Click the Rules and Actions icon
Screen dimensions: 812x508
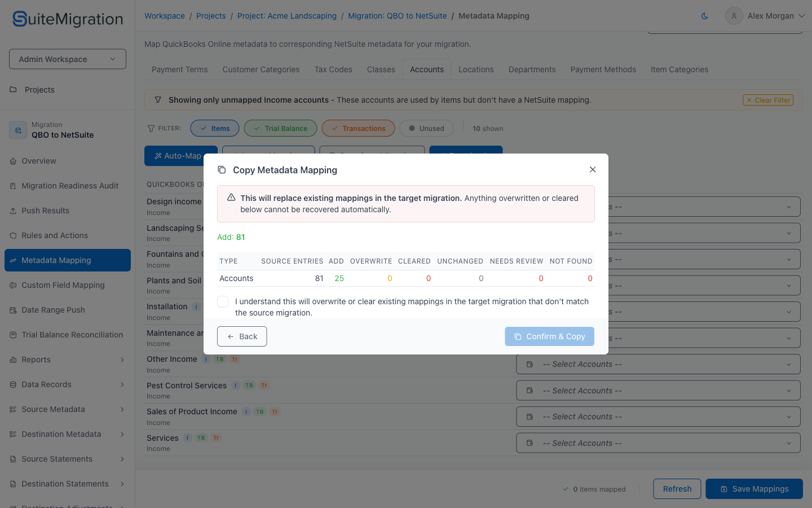point(13,235)
